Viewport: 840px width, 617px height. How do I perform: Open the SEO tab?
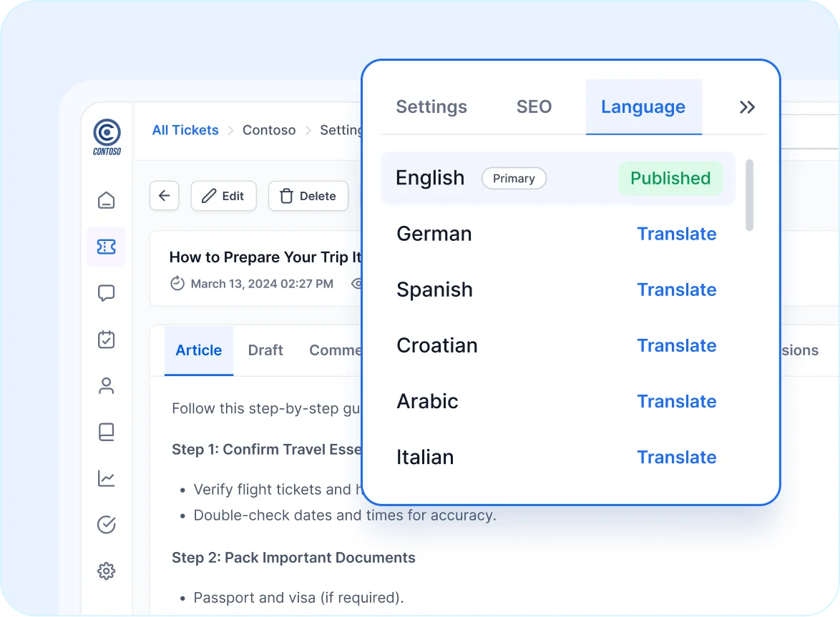pyautogui.click(x=533, y=107)
